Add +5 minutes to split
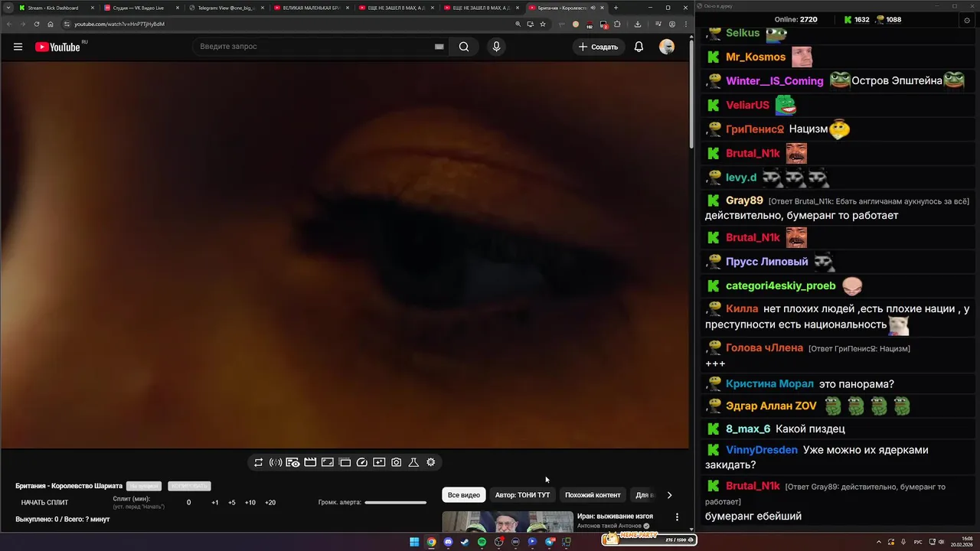Viewport: 980px width, 551px height. [x=232, y=503]
